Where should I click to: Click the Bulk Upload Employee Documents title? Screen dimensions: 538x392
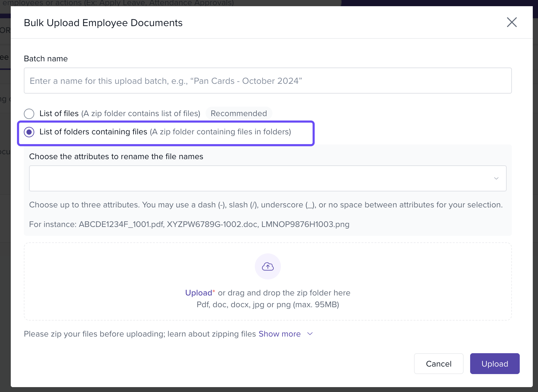pyautogui.click(x=103, y=23)
